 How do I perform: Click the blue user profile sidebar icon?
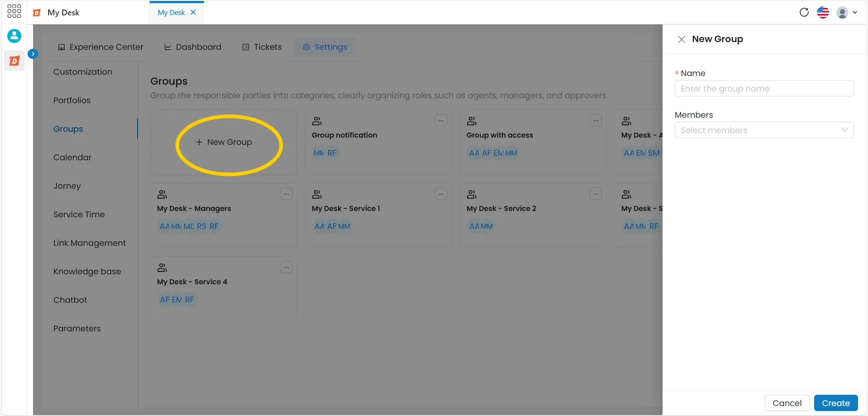click(x=14, y=36)
